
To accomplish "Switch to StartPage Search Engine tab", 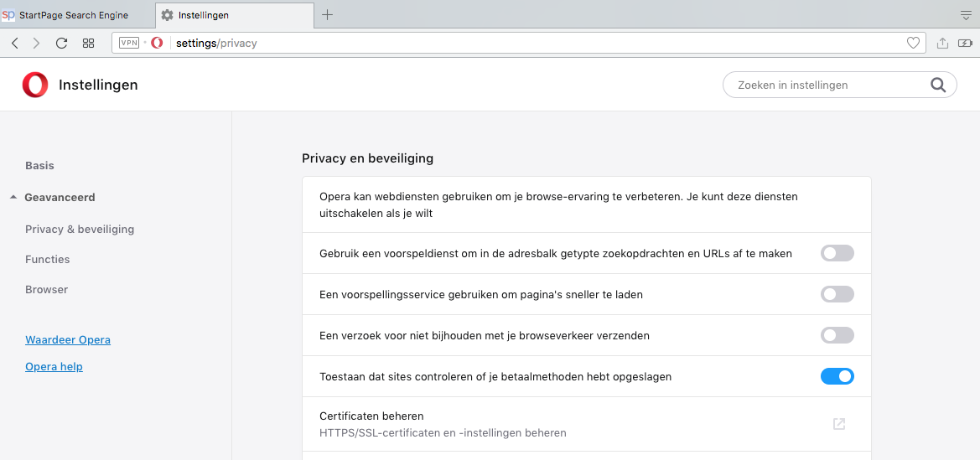I will [74, 15].
